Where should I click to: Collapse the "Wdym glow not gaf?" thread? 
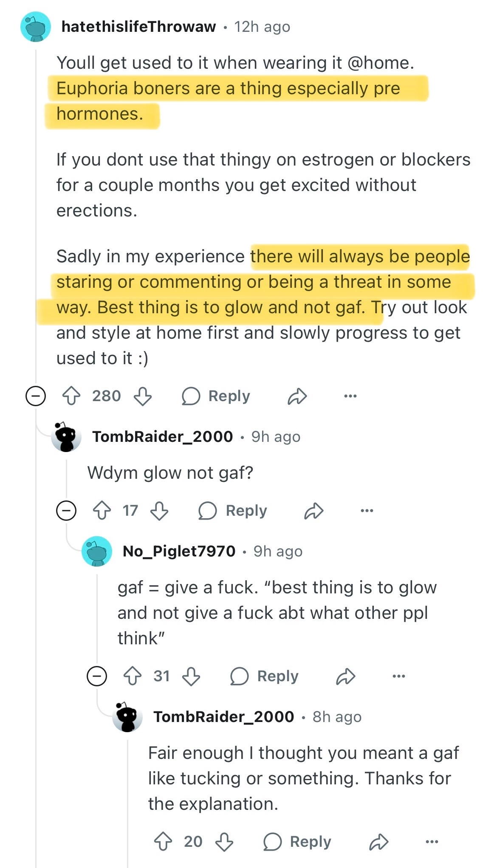[x=66, y=510]
